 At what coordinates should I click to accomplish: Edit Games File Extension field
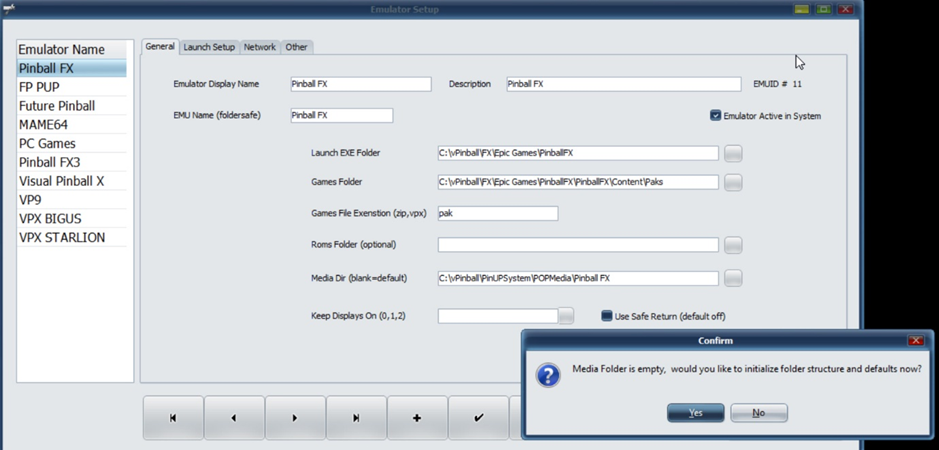498,213
